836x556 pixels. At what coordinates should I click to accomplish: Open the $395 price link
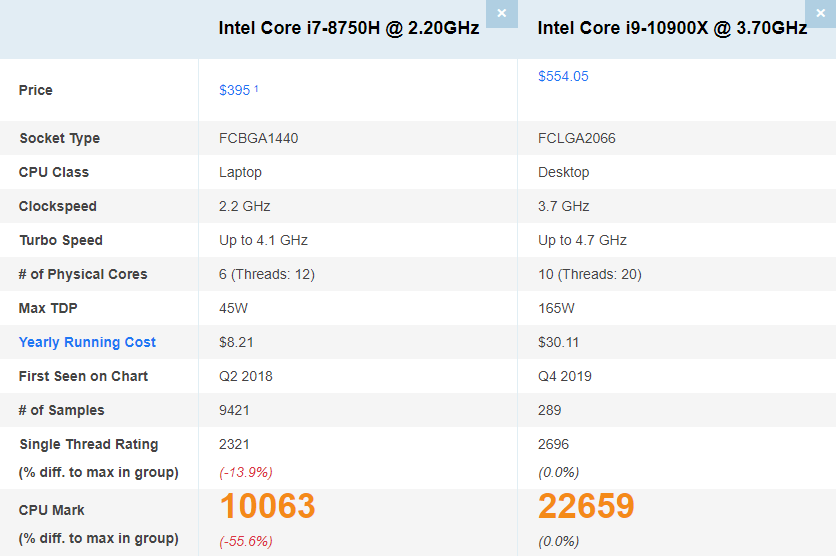click(234, 90)
